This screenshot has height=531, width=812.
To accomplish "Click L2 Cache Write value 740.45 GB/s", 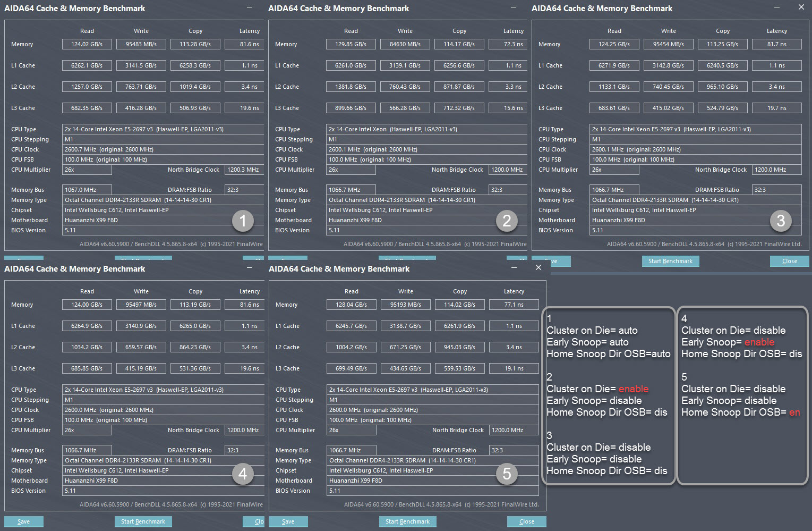I will (669, 87).
